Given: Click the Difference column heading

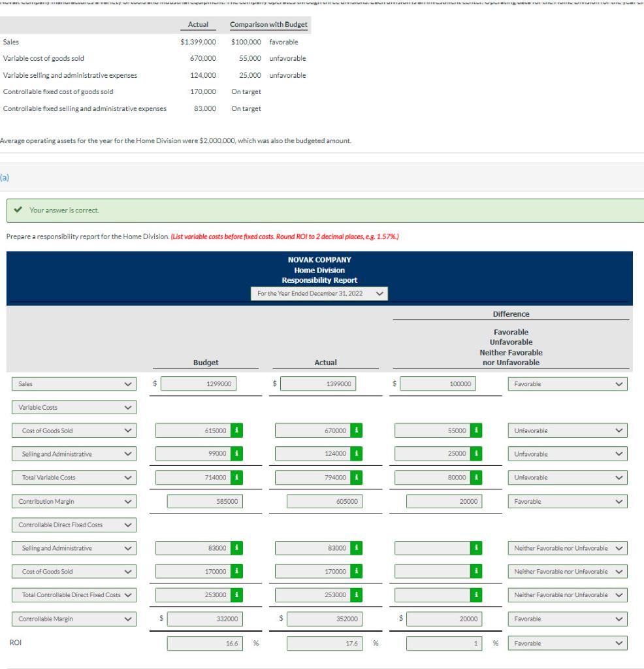Looking at the screenshot, I should (511, 314).
